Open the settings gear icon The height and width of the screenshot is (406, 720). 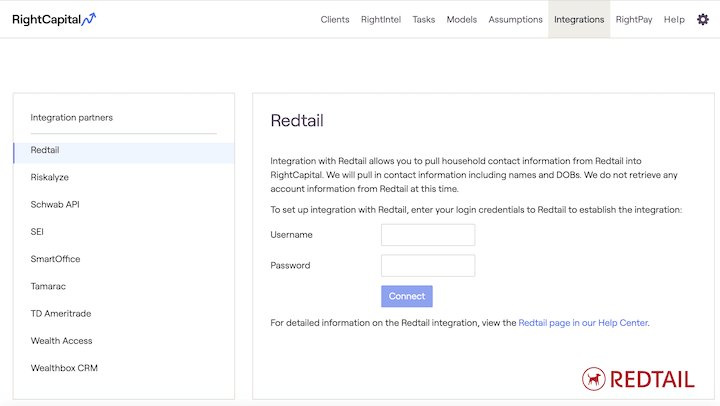703,19
